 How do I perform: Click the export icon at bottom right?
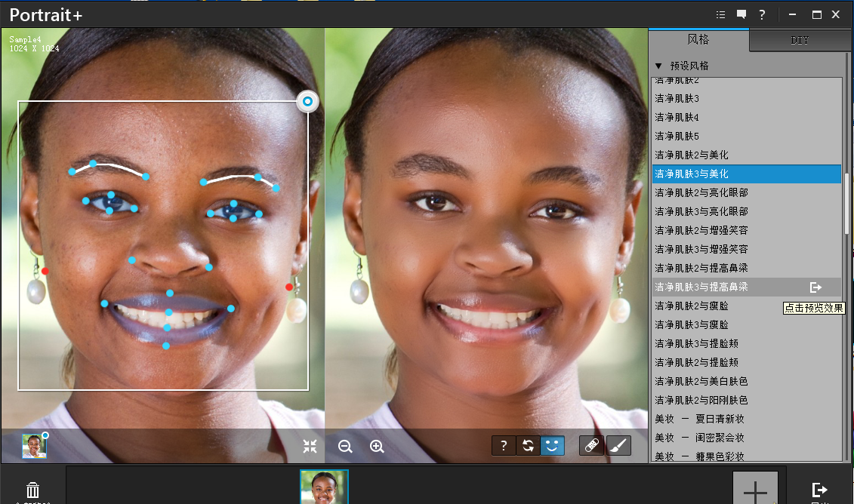pyautogui.click(x=819, y=490)
